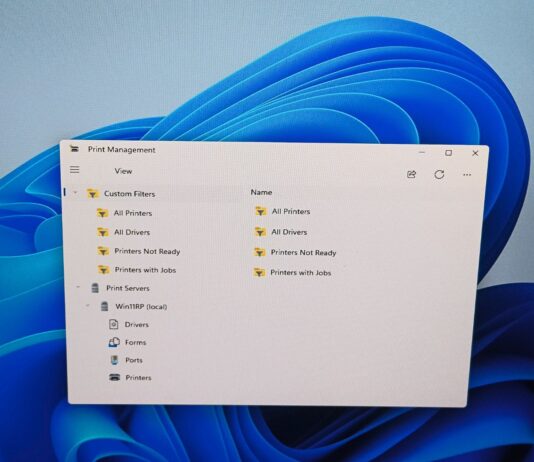Close the Print Management window
534x462 pixels.
tap(475, 153)
